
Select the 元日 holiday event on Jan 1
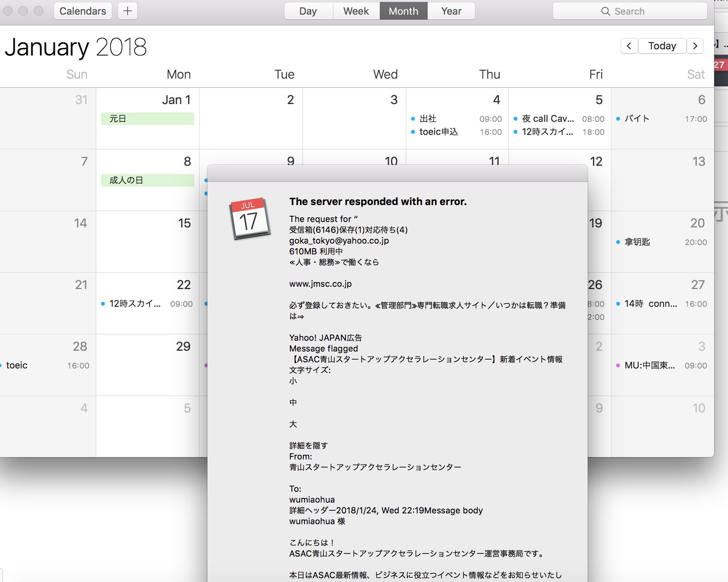pyautogui.click(x=147, y=118)
